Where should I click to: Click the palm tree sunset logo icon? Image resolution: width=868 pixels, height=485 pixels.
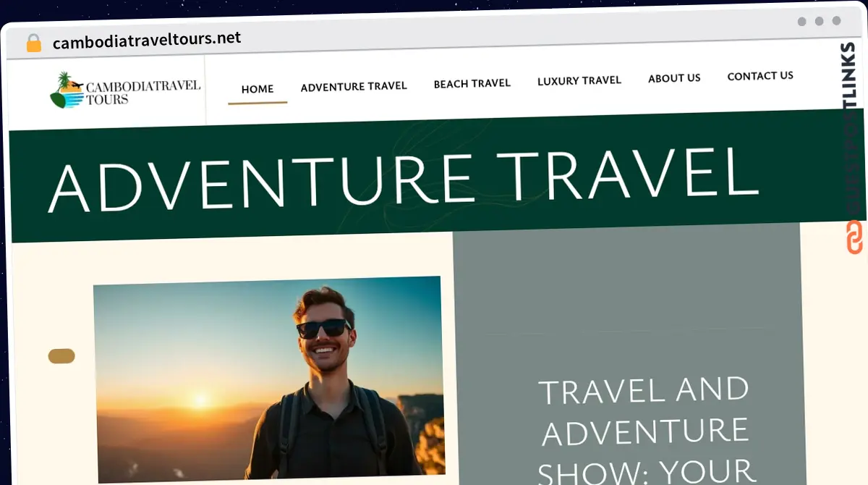pos(67,90)
